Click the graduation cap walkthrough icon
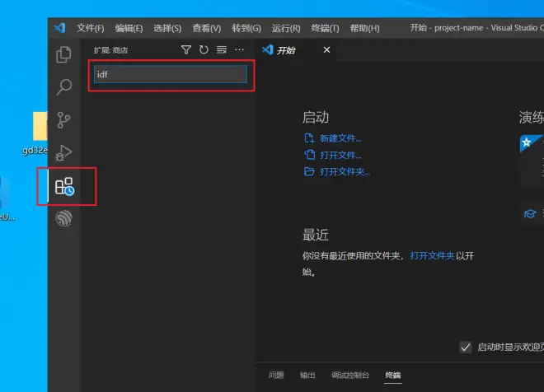 coord(530,213)
